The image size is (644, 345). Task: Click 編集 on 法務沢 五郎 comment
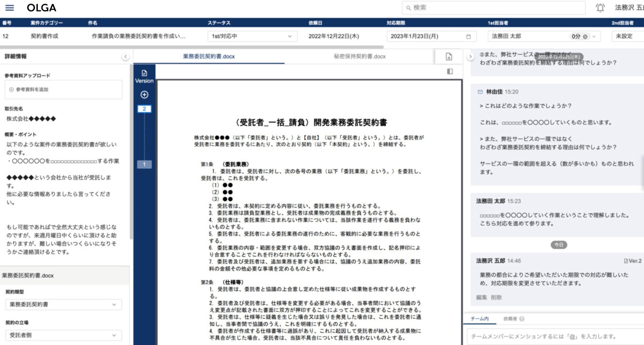point(481,297)
